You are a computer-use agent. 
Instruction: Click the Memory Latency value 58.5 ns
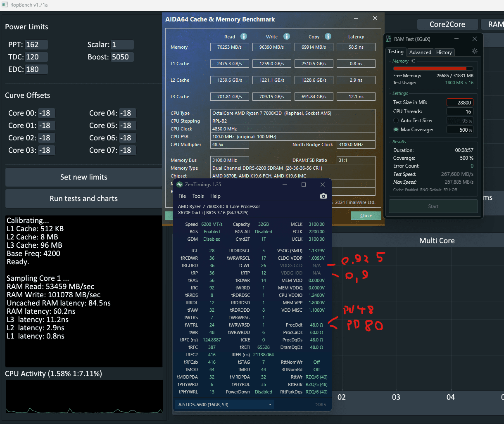356,47
